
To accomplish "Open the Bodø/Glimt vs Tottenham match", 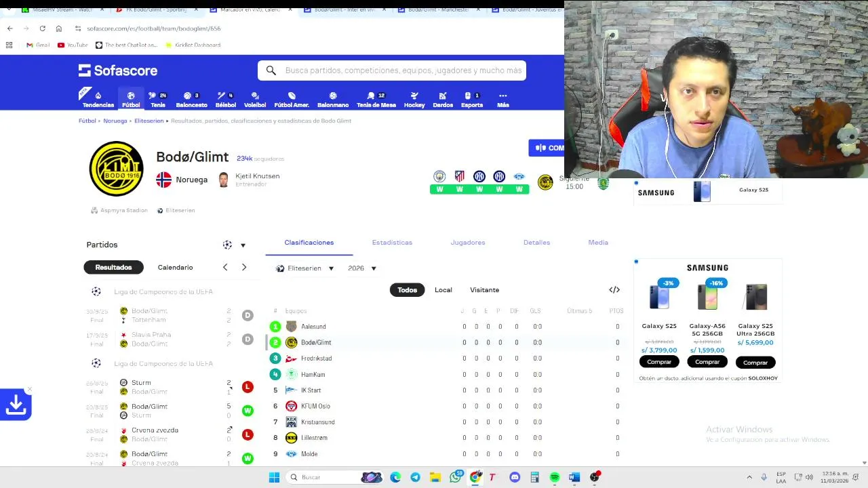I will (x=169, y=315).
